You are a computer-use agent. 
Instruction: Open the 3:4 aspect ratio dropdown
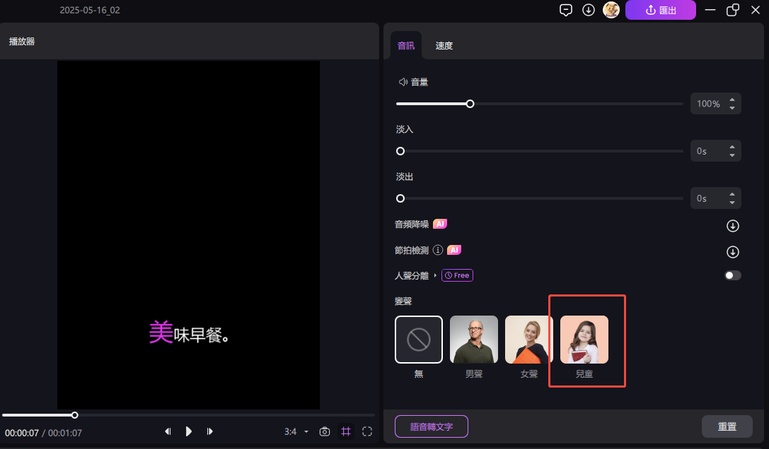(296, 432)
